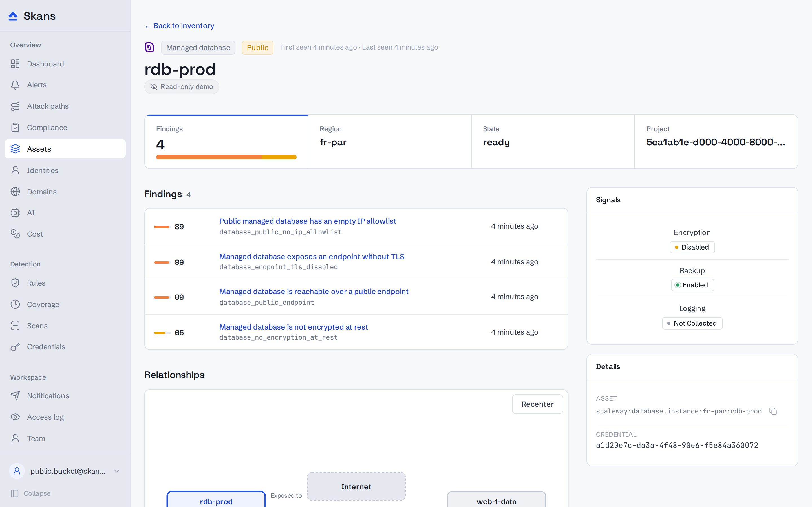
Task: Go to Assets in the sidebar
Action: click(x=65, y=149)
